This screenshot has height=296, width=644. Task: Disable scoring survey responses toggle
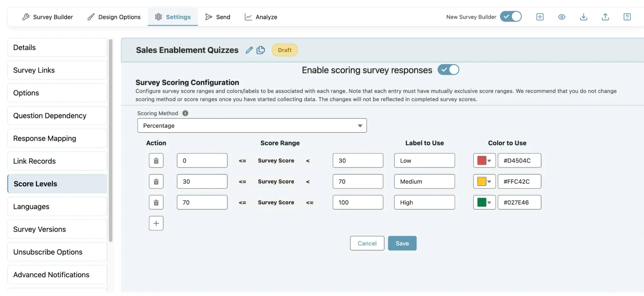click(448, 70)
